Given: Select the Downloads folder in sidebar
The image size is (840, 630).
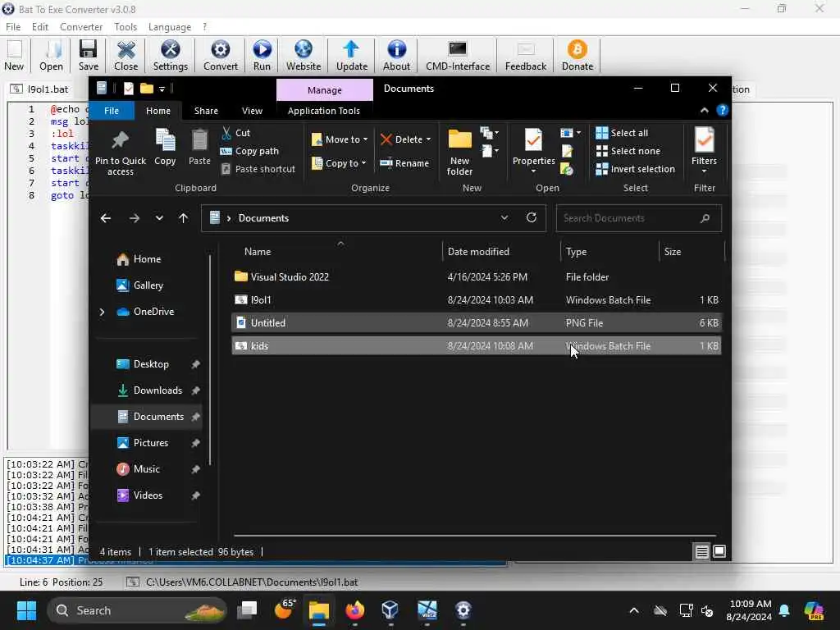Looking at the screenshot, I should 157,390.
